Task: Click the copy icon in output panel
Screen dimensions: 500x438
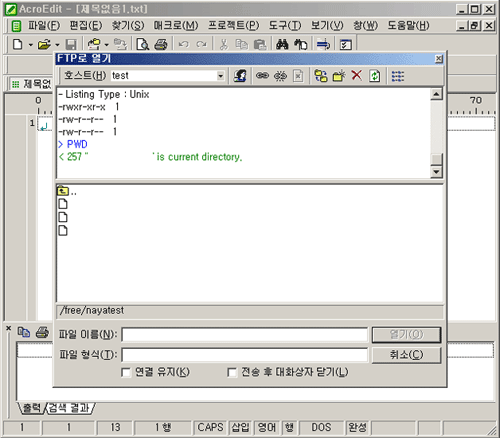Action: tap(24, 332)
